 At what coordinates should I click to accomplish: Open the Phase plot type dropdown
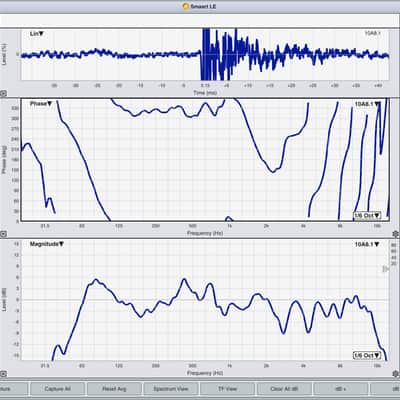point(41,104)
